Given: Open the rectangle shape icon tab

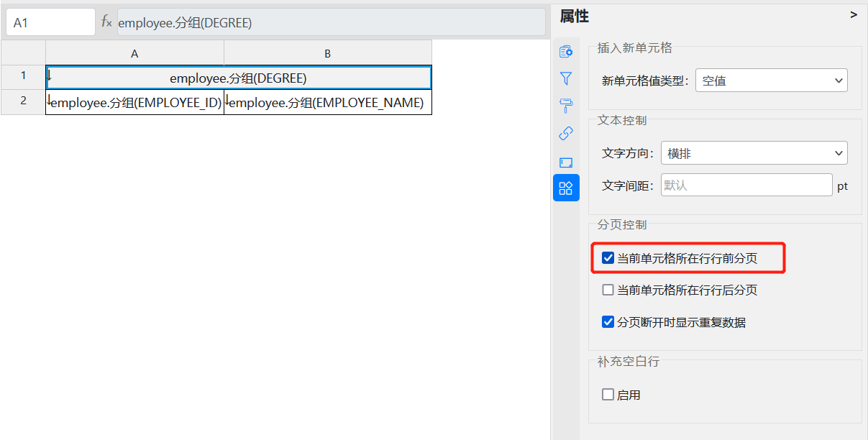Looking at the screenshot, I should tap(566, 162).
